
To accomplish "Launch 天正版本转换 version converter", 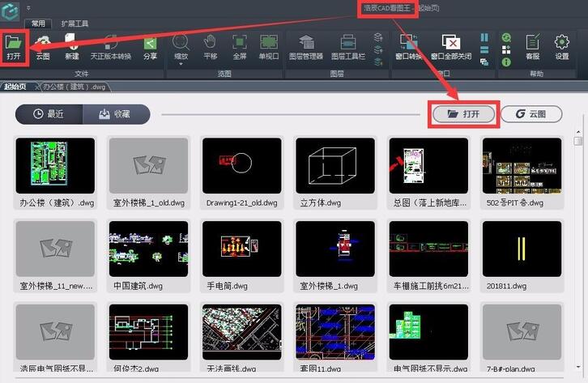I will [x=111, y=48].
